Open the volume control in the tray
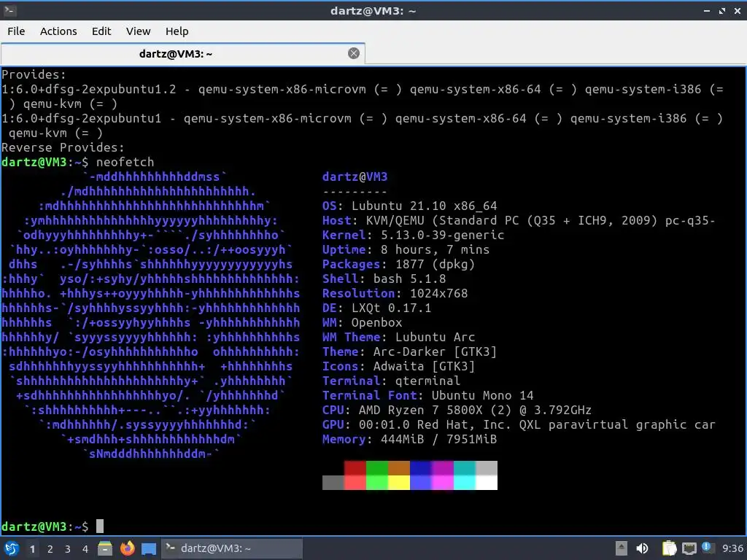The height and width of the screenshot is (560, 747). (x=642, y=548)
